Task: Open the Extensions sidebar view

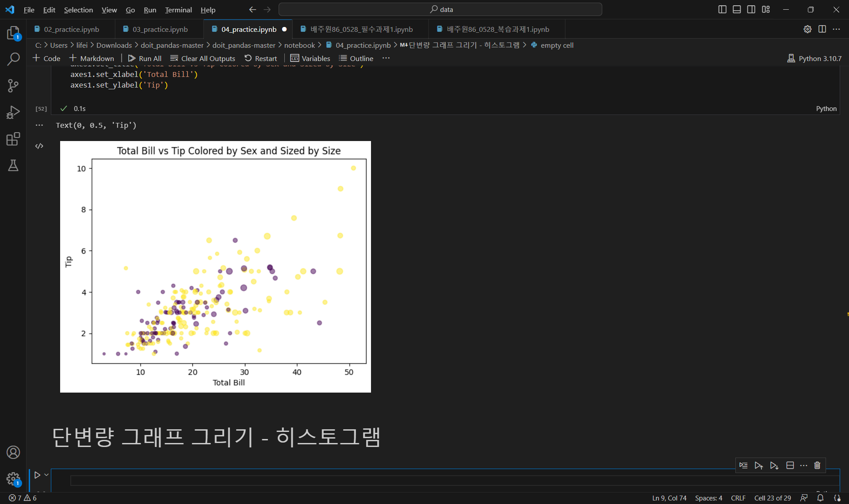Action: tap(13, 139)
